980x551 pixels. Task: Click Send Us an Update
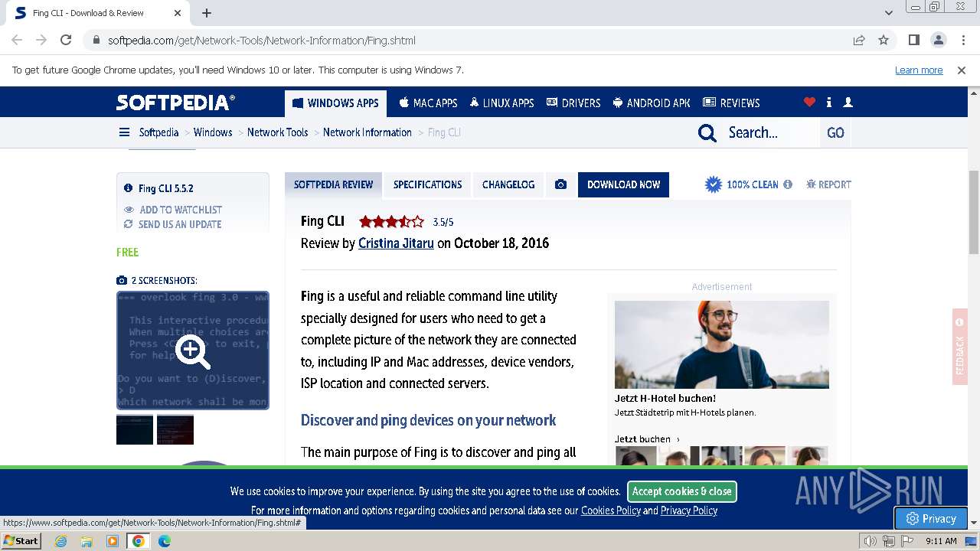pos(173,224)
